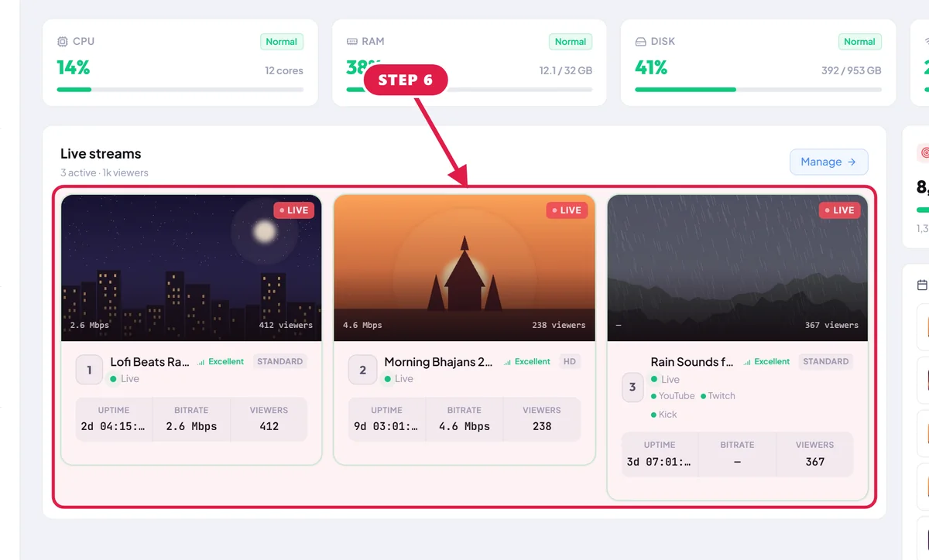The image size is (929, 560).
Task: Click number 2 badge on Morning Bhajans card
Action: click(x=362, y=370)
